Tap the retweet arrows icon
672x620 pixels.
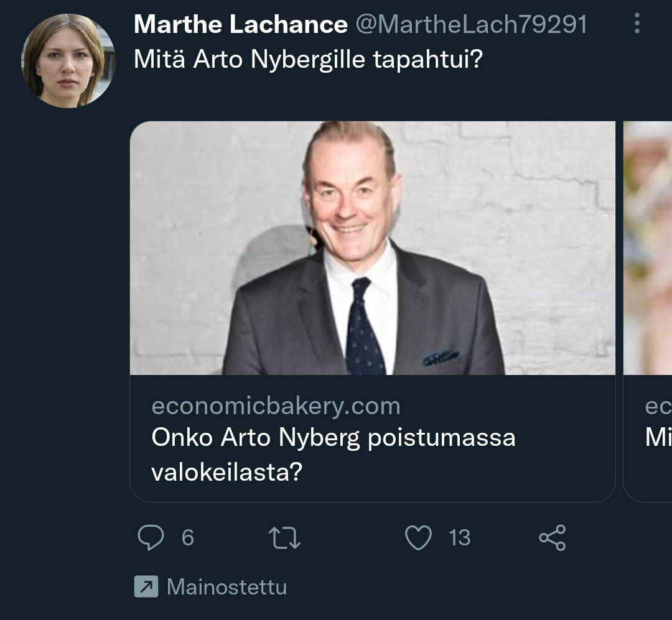(284, 537)
